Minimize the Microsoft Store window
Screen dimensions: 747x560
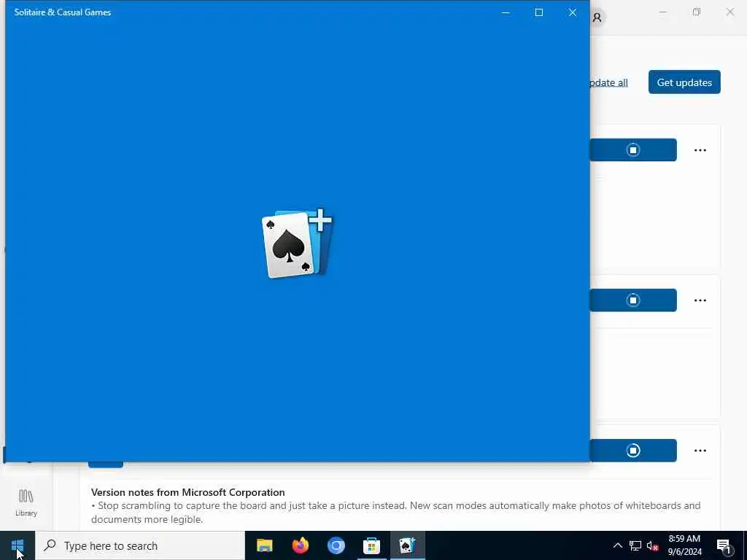pos(662,12)
